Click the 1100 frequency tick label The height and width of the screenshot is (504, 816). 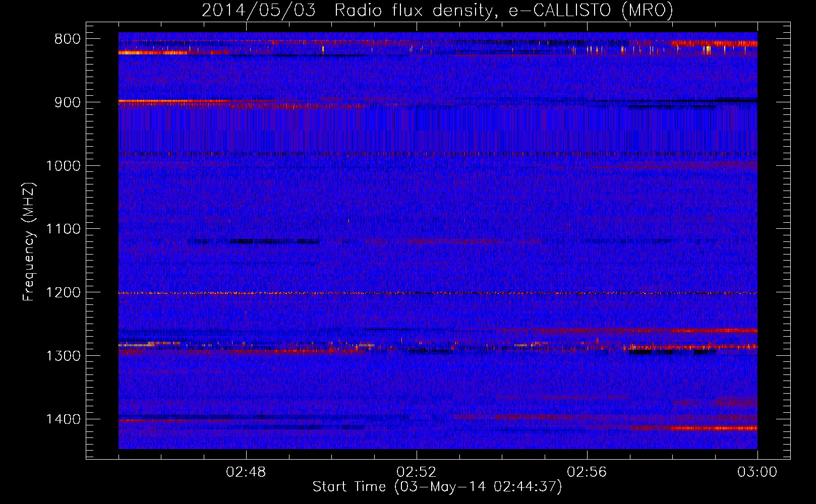coord(63,229)
